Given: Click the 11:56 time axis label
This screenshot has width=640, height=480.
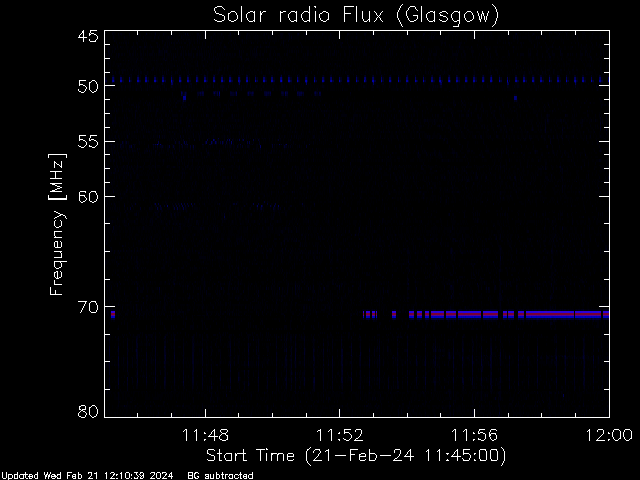Looking at the screenshot, I should click(x=474, y=435).
